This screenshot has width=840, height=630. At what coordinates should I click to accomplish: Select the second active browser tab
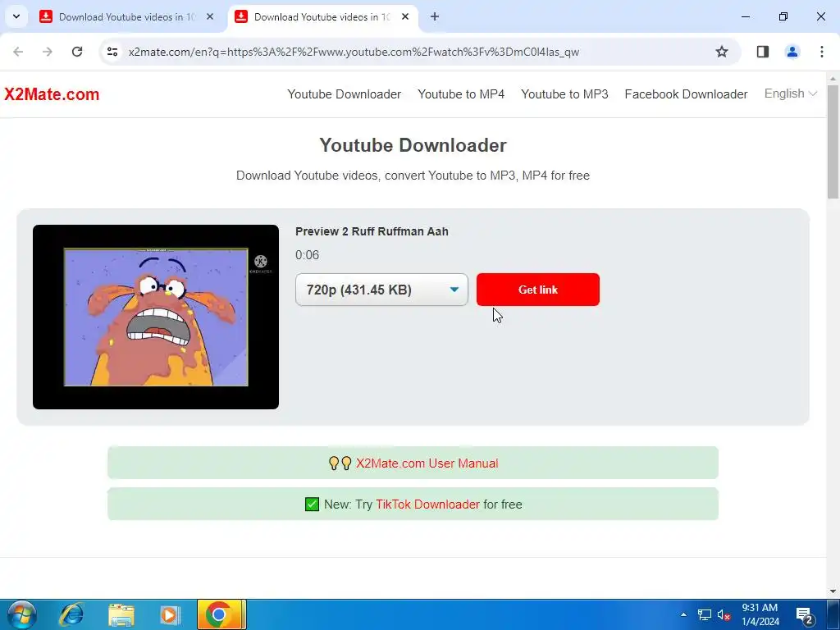[322, 16]
